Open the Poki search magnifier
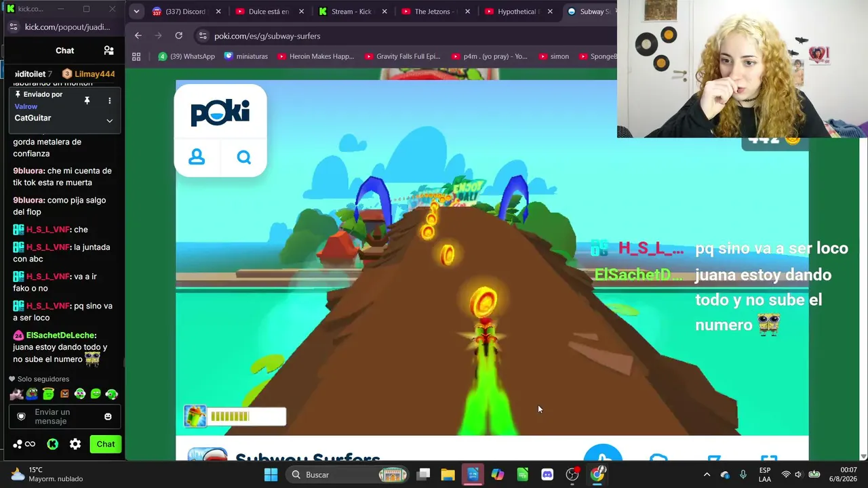This screenshot has height=488, width=868. coord(244,157)
